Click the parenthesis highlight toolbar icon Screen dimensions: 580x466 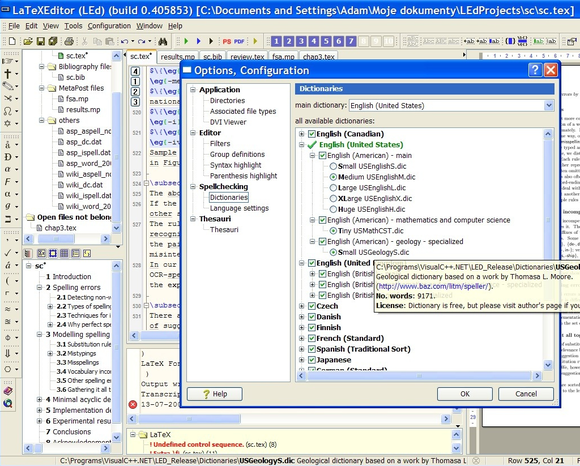click(510, 41)
